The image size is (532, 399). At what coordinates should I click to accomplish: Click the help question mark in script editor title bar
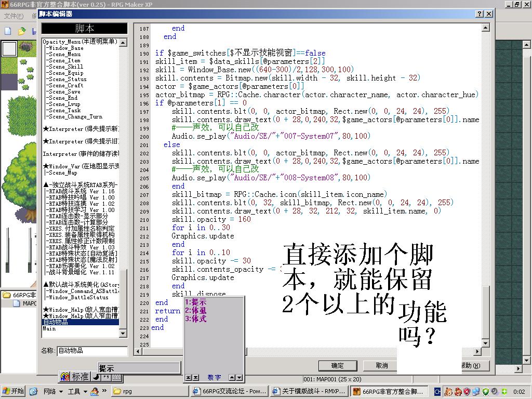click(x=480, y=14)
